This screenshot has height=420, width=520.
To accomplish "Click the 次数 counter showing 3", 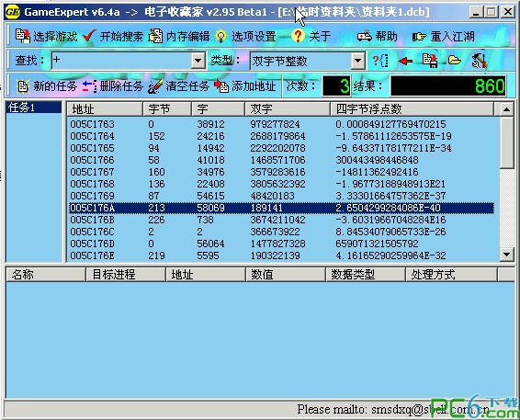I will (x=336, y=85).
